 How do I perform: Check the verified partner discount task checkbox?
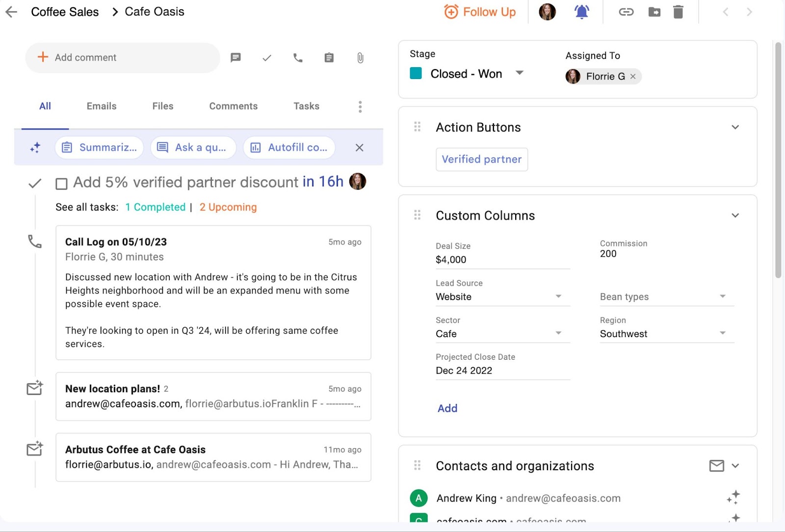61,184
